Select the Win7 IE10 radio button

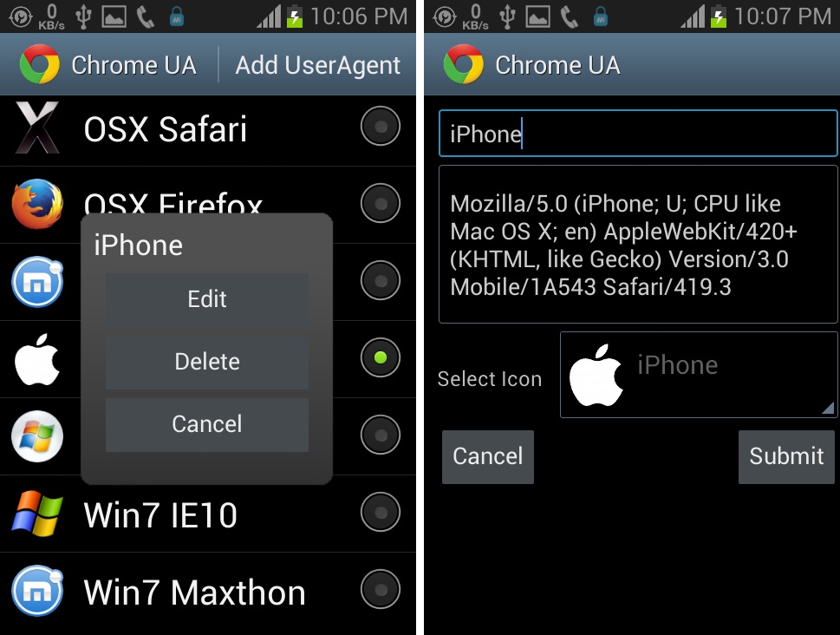[380, 514]
